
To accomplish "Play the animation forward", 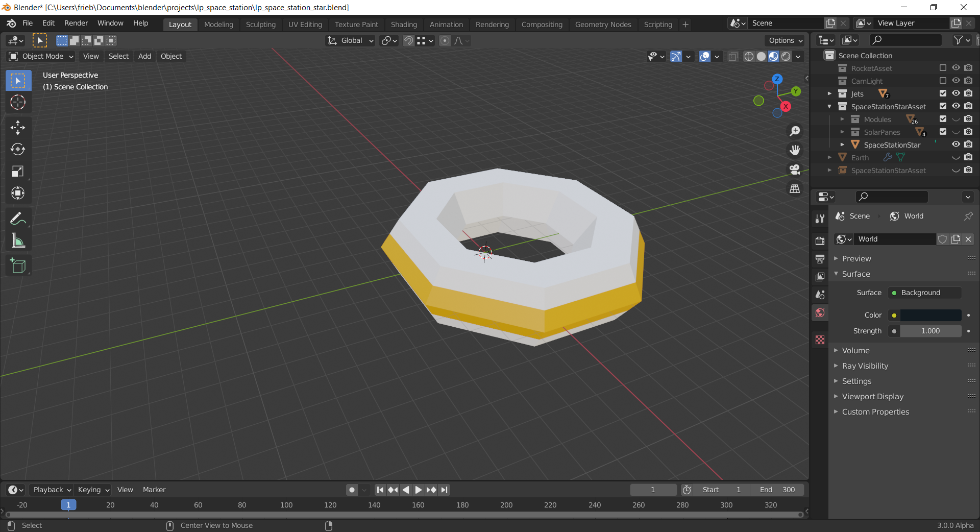I will [x=418, y=490].
